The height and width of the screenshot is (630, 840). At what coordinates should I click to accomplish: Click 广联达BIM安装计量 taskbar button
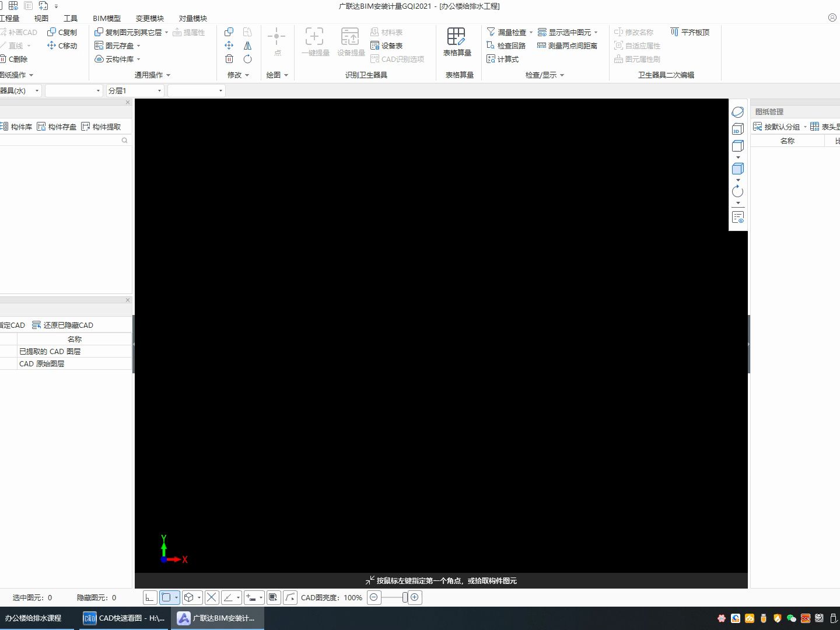tap(218, 618)
